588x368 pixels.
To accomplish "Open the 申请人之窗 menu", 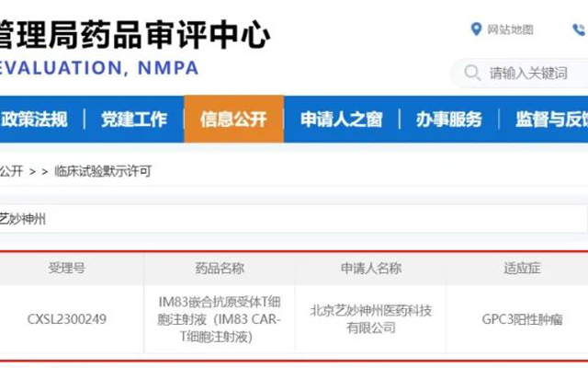I will (x=341, y=119).
